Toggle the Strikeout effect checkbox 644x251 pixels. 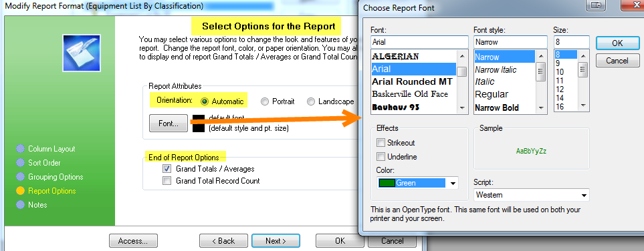click(381, 143)
